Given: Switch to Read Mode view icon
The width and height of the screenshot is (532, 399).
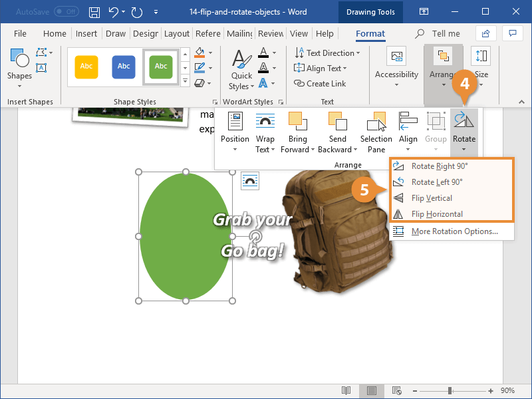Looking at the screenshot, I should tap(346, 390).
